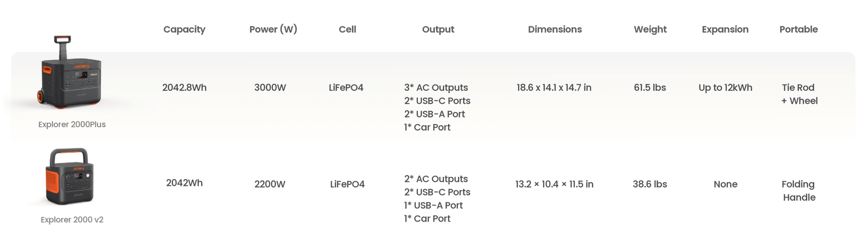Click the Power (W) column header

coord(273,29)
